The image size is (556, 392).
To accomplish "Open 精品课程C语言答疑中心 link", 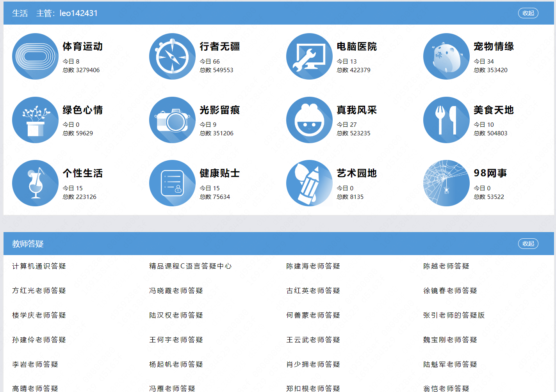I will click(190, 266).
